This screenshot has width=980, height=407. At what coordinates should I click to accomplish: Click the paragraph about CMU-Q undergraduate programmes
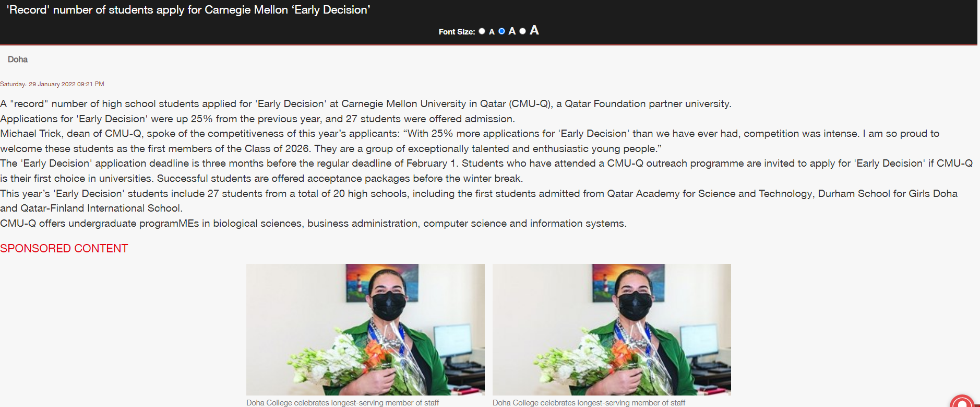pyautogui.click(x=313, y=224)
